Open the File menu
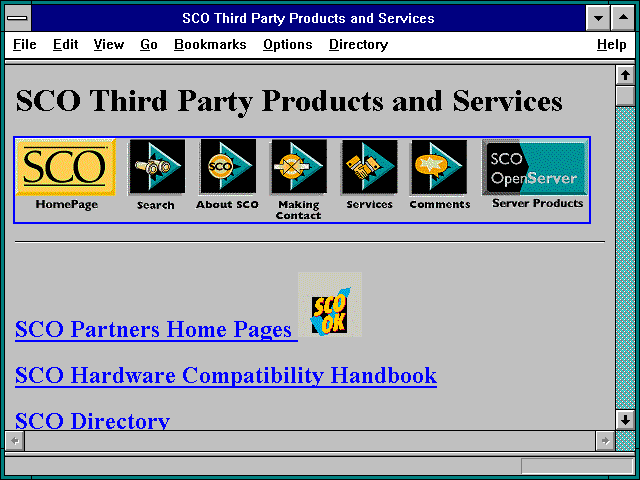Viewport: 640px width, 480px height. click(x=24, y=44)
